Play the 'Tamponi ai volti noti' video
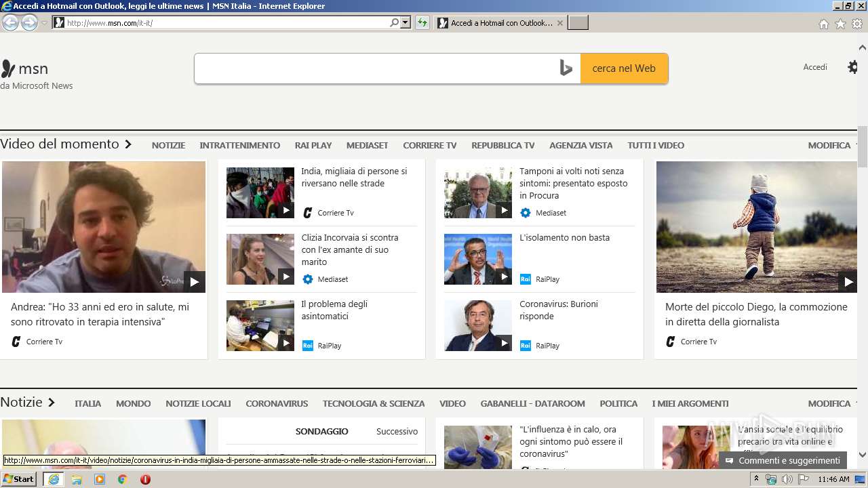868x488 pixels. 478,192
